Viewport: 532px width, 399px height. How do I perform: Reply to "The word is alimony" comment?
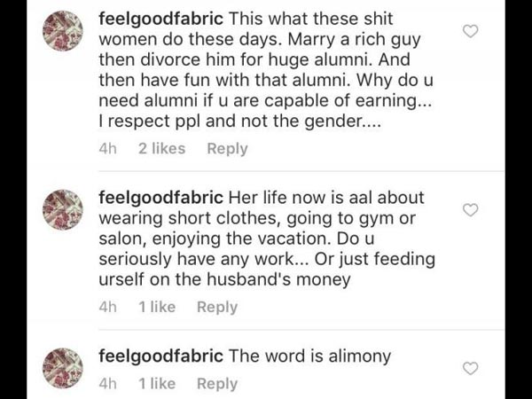217,384
